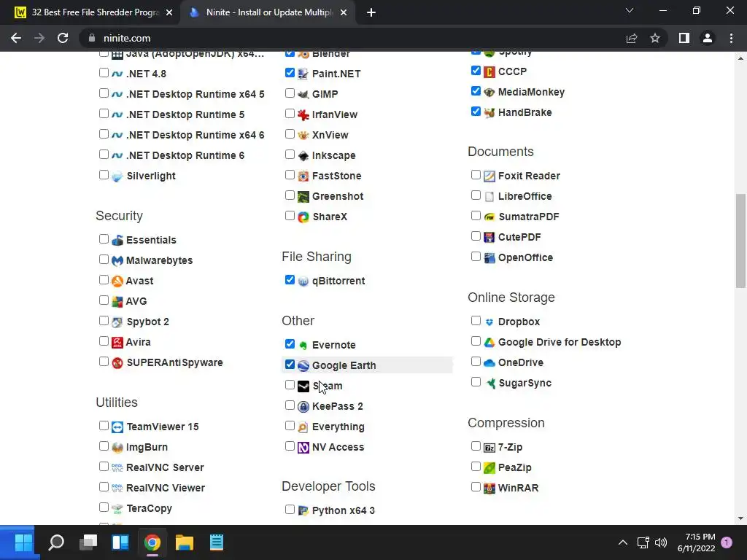
Task: Open the Windows Start menu
Action: [x=23, y=542]
